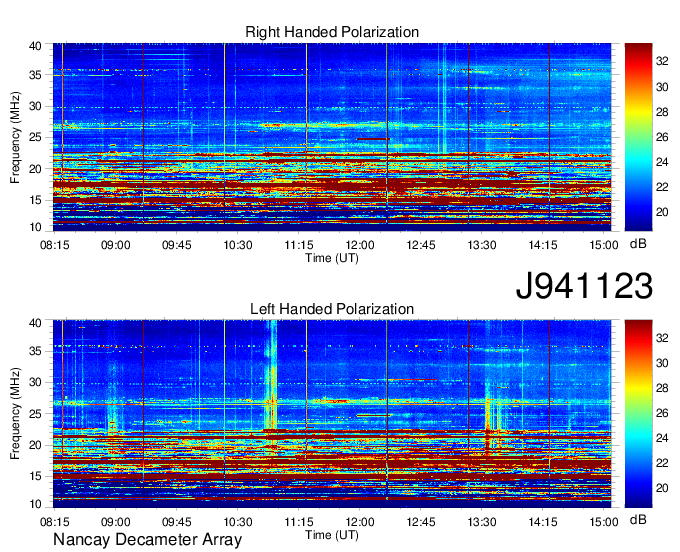Click the "24" value on the Right Handed colorbar
This screenshot has height=552, width=680.
662,162
